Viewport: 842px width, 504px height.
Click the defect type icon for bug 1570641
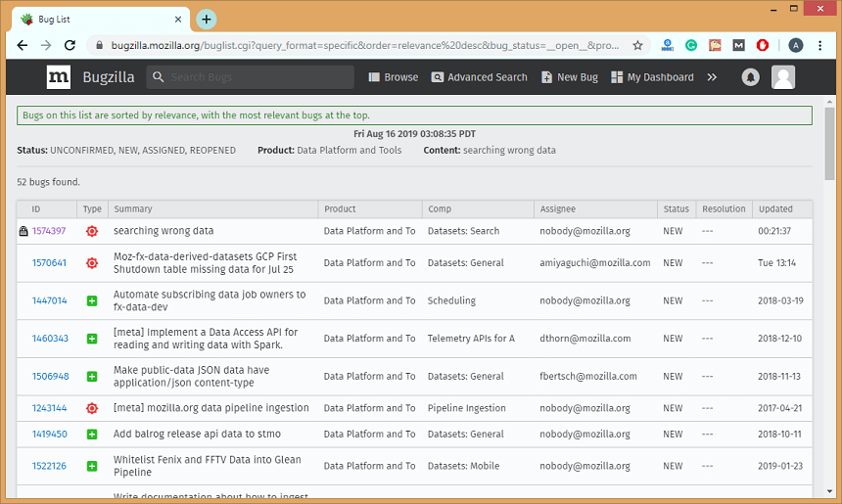point(92,263)
